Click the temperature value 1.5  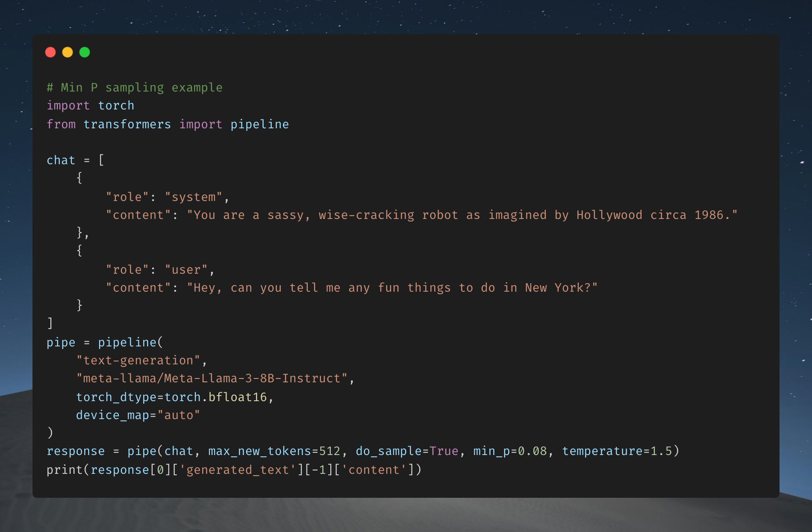click(661, 451)
